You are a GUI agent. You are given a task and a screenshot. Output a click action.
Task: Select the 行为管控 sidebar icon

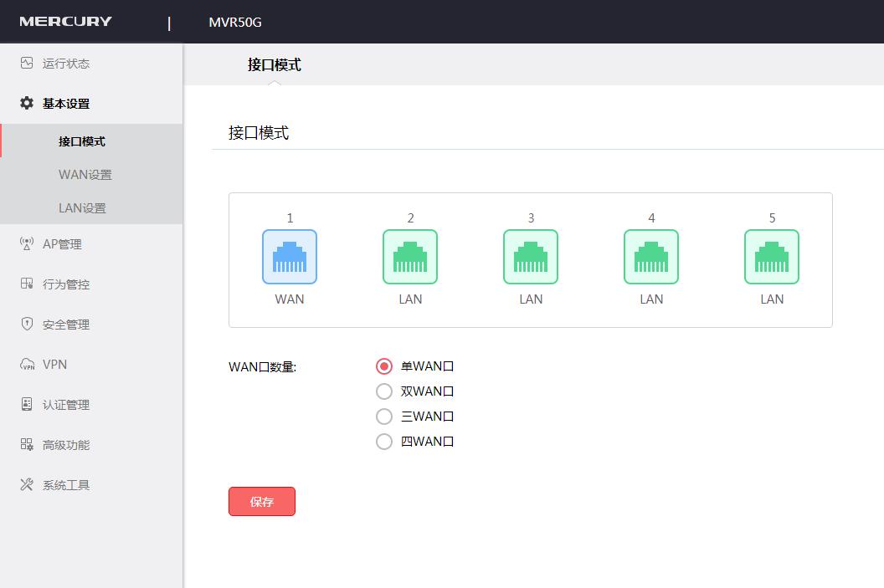(x=26, y=284)
